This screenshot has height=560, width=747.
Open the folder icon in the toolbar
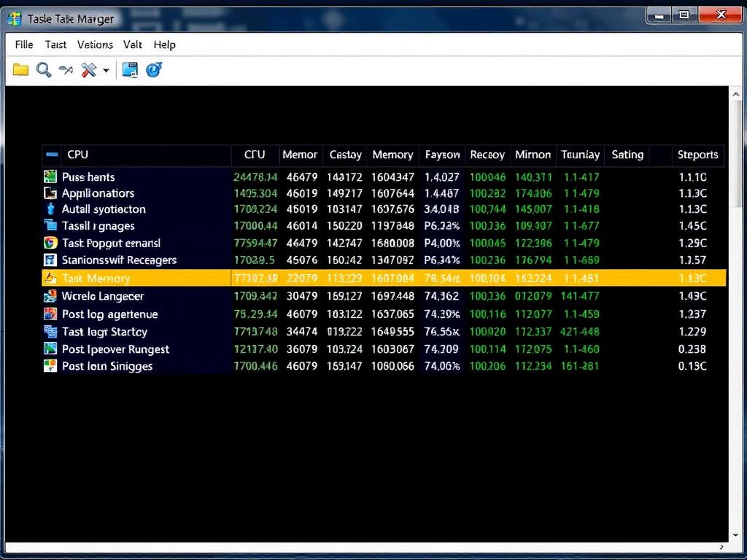pos(20,70)
